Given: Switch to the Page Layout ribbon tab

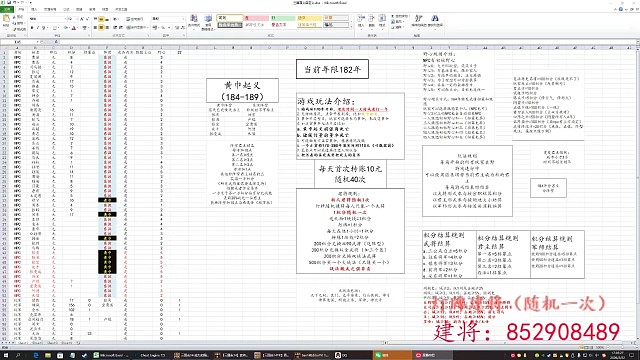Looking at the screenshot, I should 50,9.
